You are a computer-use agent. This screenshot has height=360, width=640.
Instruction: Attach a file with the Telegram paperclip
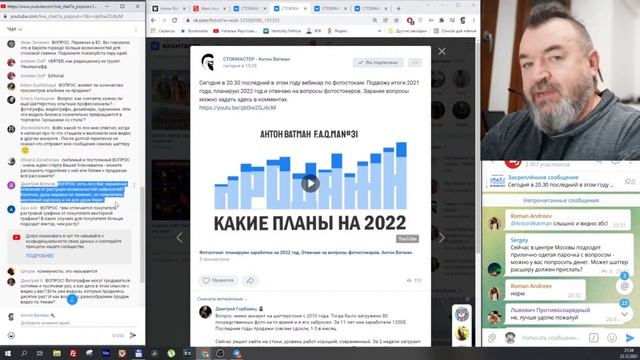[x=492, y=338]
